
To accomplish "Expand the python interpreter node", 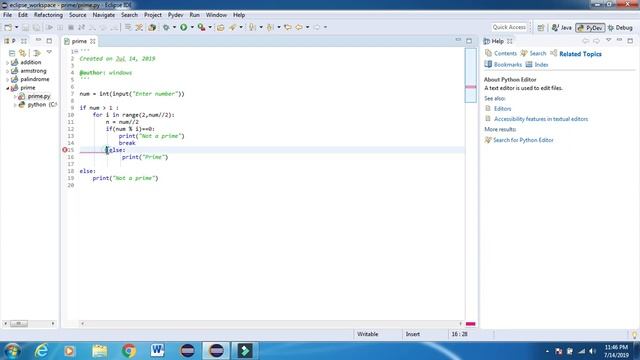I will (15, 105).
